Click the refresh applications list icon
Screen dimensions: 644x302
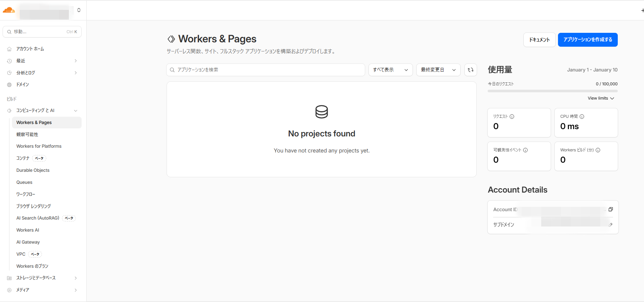coord(471,70)
